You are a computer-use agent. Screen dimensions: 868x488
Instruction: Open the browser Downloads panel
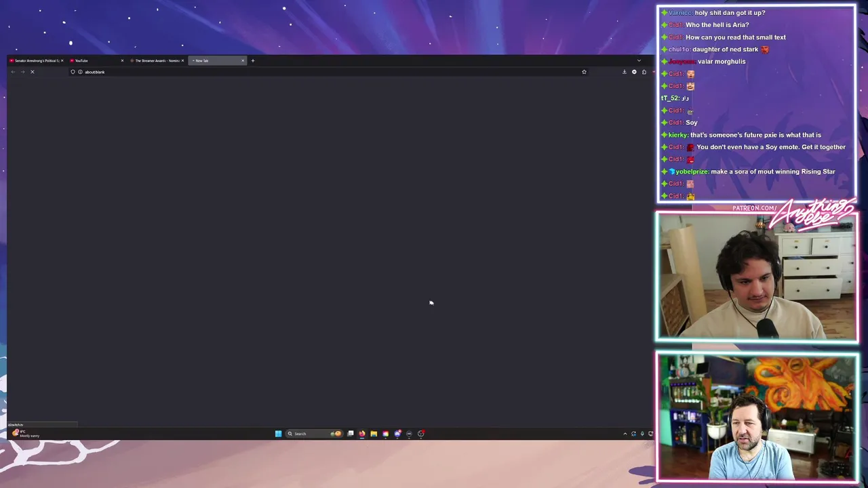[625, 72]
